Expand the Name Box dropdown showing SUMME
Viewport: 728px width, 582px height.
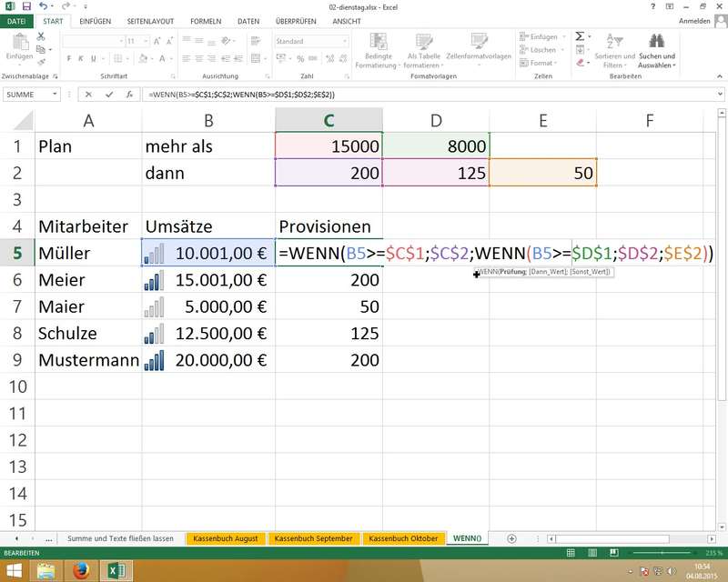click(56, 94)
